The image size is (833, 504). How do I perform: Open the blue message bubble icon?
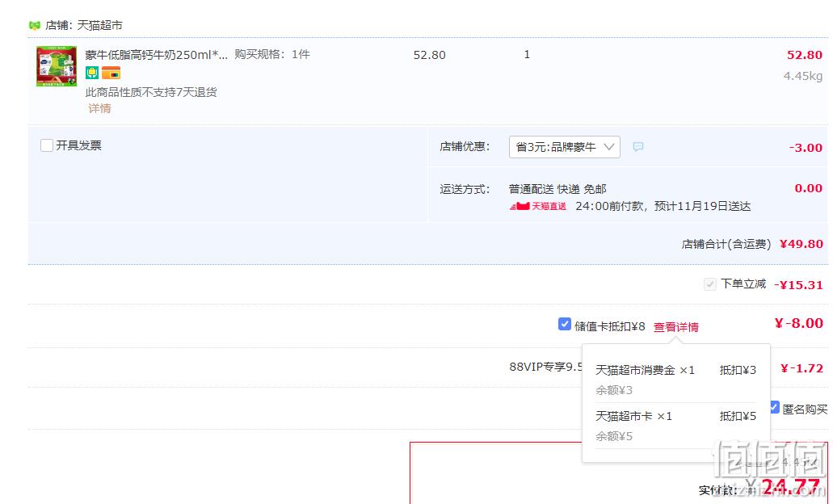click(x=638, y=146)
